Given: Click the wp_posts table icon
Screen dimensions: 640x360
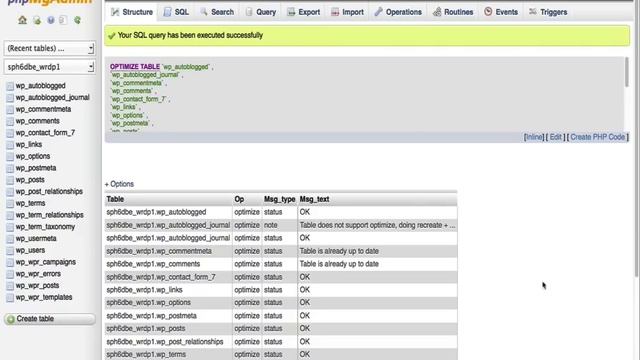Looking at the screenshot, I should point(10,180).
